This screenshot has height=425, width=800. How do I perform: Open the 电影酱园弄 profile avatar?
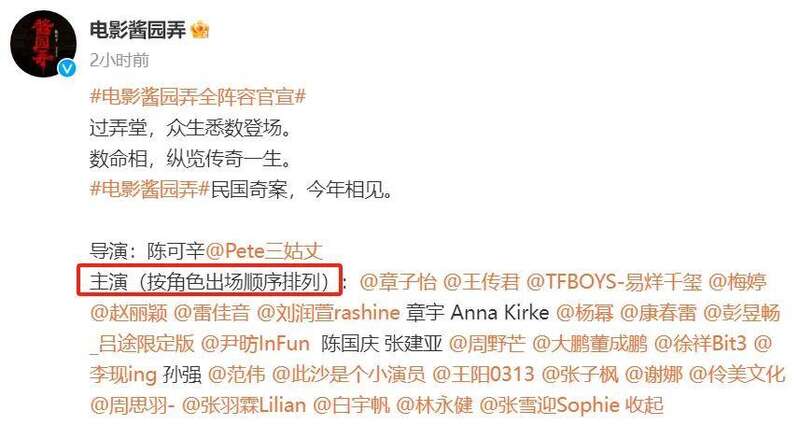point(43,44)
